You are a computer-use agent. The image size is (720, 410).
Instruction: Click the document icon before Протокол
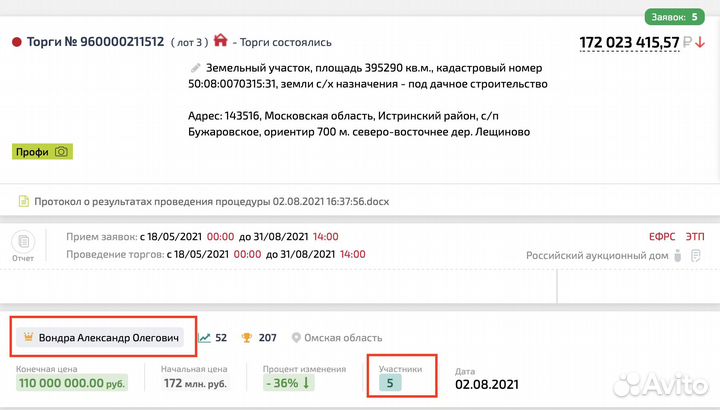[23, 201]
